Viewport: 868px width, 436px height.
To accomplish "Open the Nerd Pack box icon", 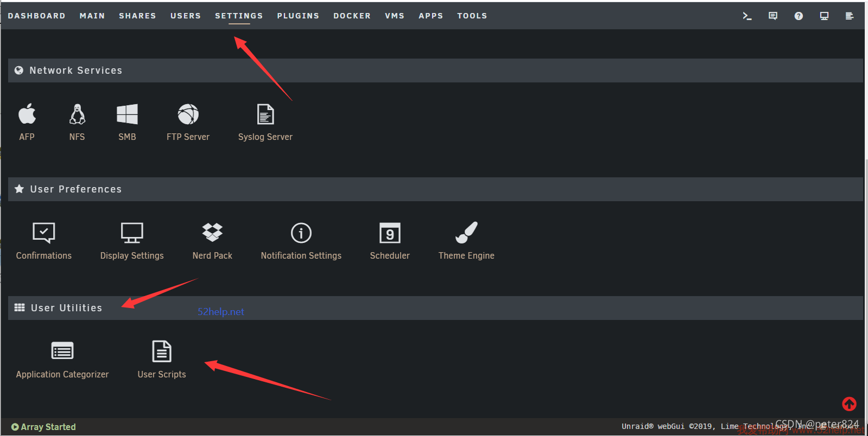I will pos(212,233).
